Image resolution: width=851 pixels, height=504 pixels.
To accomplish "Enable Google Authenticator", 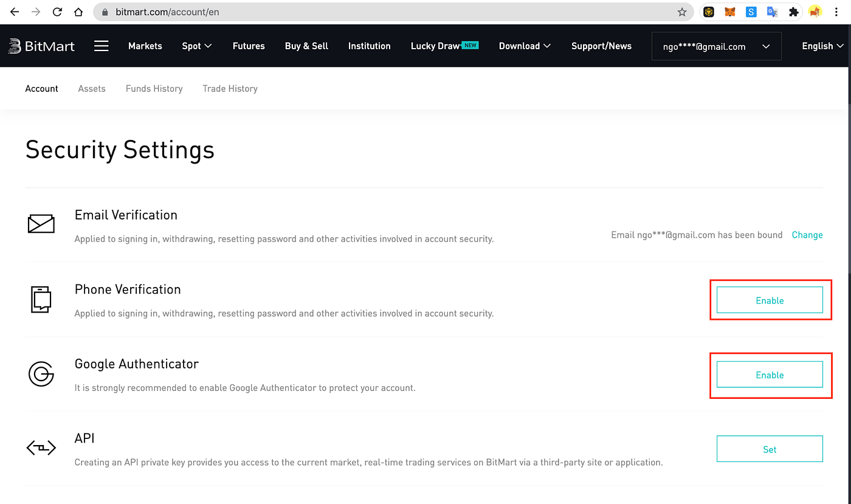I will click(770, 375).
